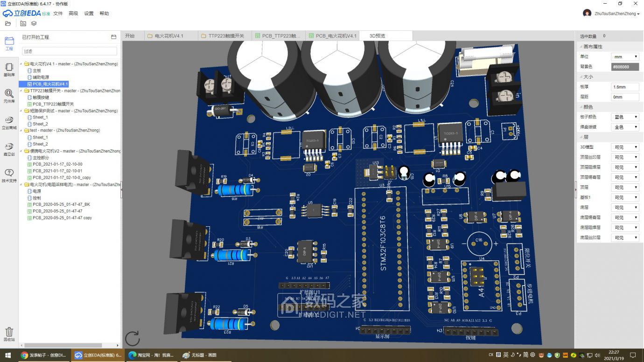Open 技术支持 tech support sidebar icon
This screenshot has width=644, height=362.
(x=9, y=176)
